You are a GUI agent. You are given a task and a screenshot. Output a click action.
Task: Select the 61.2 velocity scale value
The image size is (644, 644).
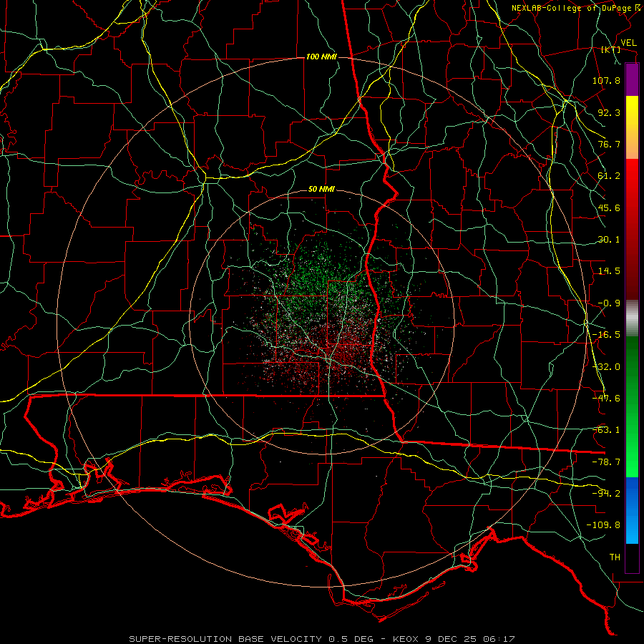point(609,176)
